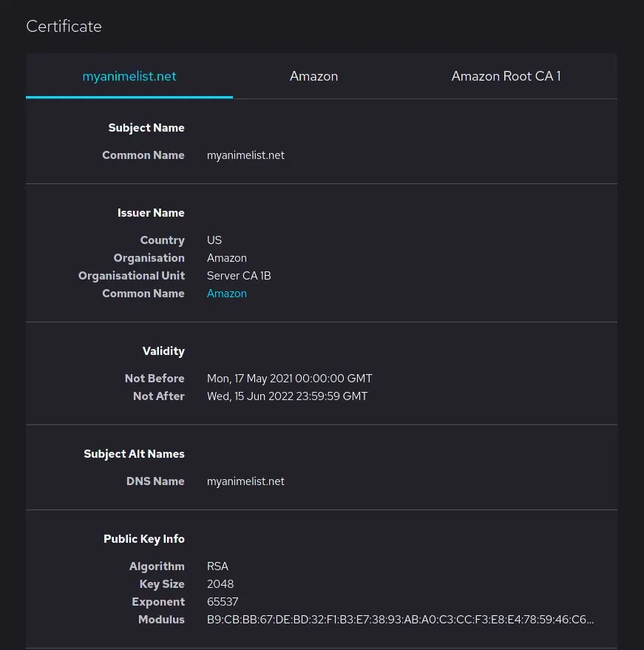The height and width of the screenshot is (650, 644).
Task: Click the Not After label
Action: click(159, 396)
